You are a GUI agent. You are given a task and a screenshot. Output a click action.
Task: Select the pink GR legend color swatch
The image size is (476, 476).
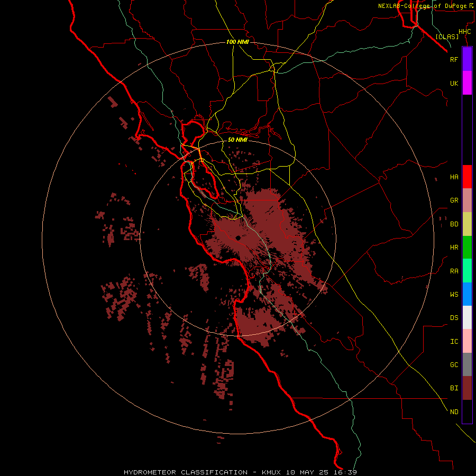(x=467, y=200)
